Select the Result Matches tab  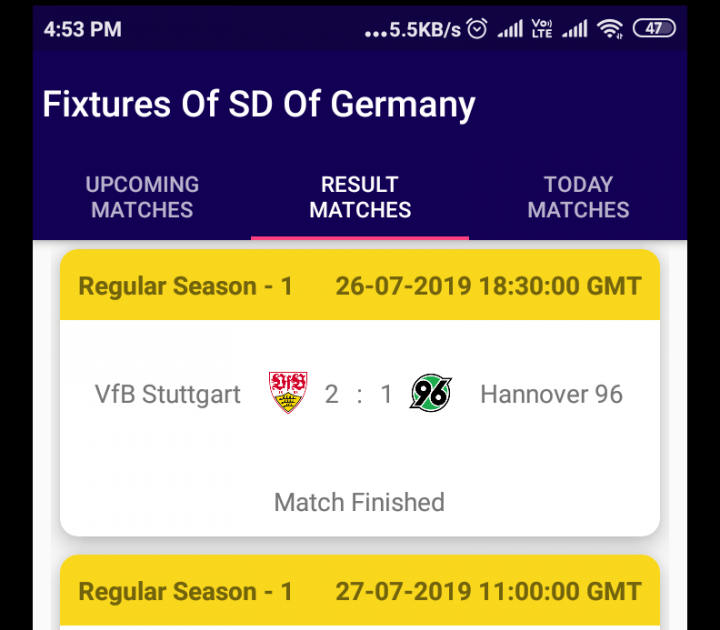(360, 197)
